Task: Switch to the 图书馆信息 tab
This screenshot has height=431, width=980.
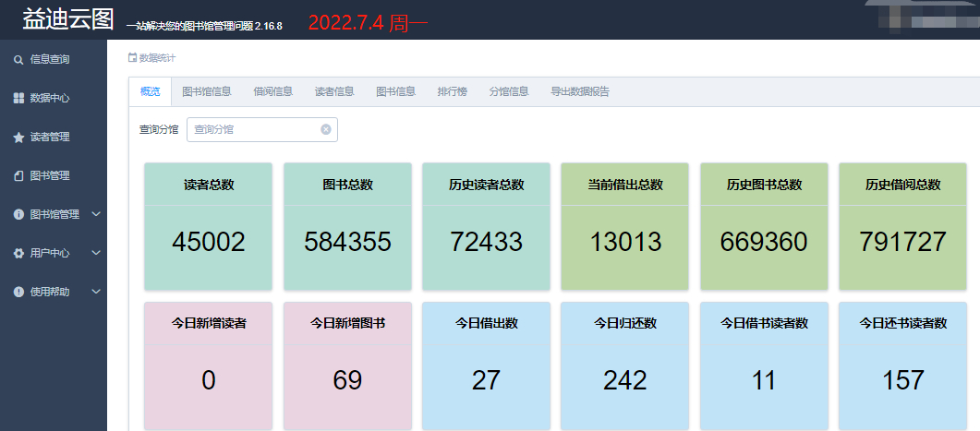Action: [206, 91]
